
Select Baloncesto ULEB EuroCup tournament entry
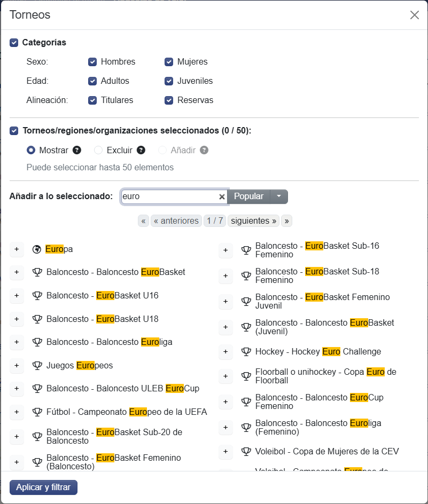click(122, 389)
